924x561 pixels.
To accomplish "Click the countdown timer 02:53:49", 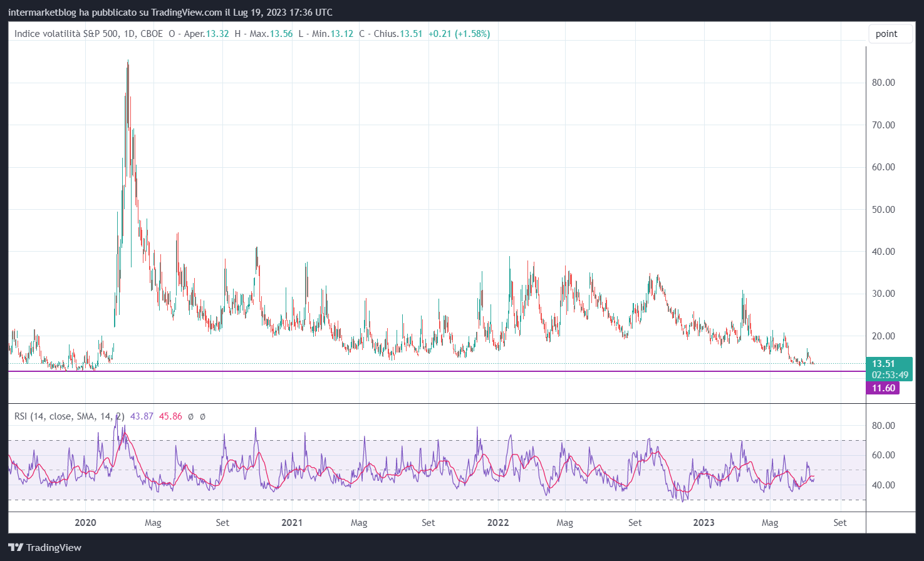I will [890, 375].
